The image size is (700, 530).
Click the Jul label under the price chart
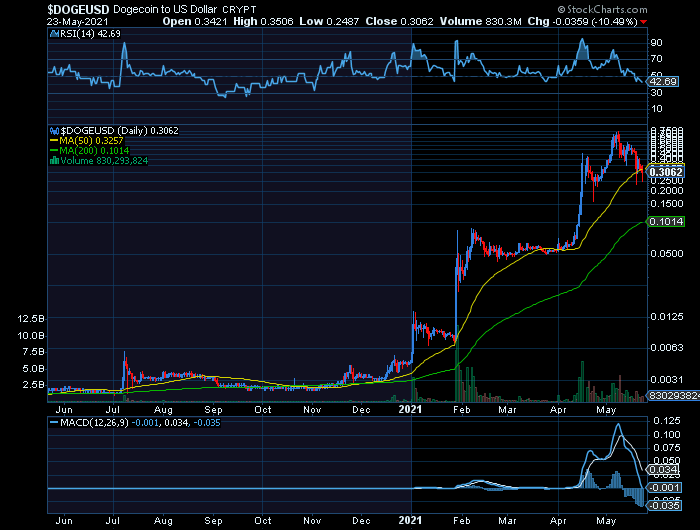[x=113, y=410]
